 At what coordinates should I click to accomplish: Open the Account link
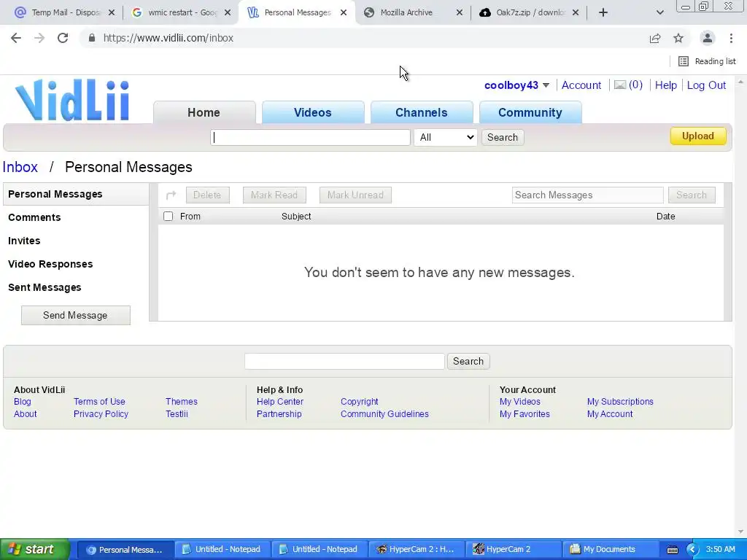pyautogui.click(x=581, y=85)
